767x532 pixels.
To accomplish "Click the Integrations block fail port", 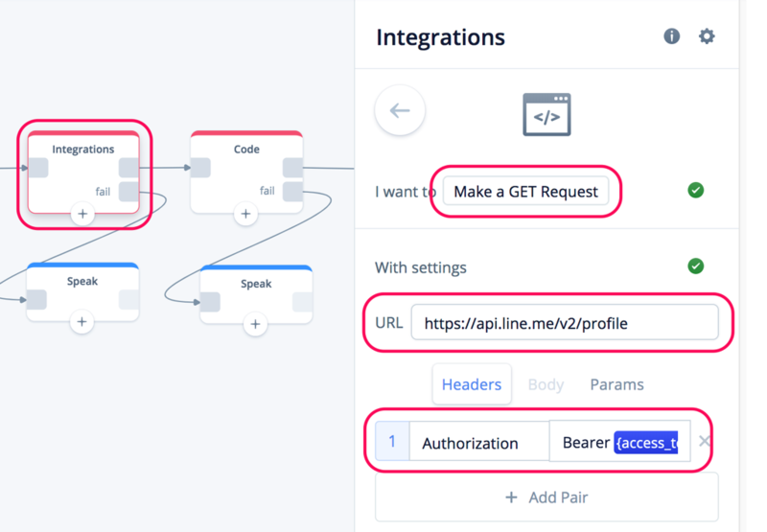I will (x=128, y=192).
